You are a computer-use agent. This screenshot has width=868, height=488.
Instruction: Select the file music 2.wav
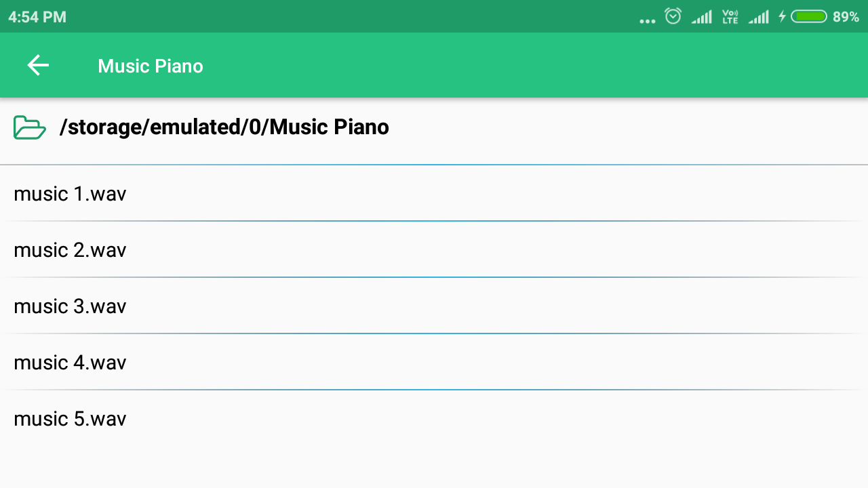pyautogui.click(x=71, y=250)
